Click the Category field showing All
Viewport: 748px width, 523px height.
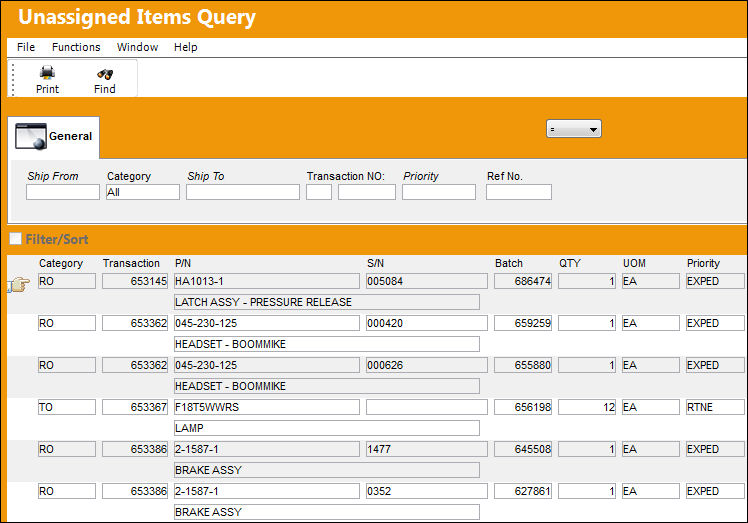[x=143, y=192]
